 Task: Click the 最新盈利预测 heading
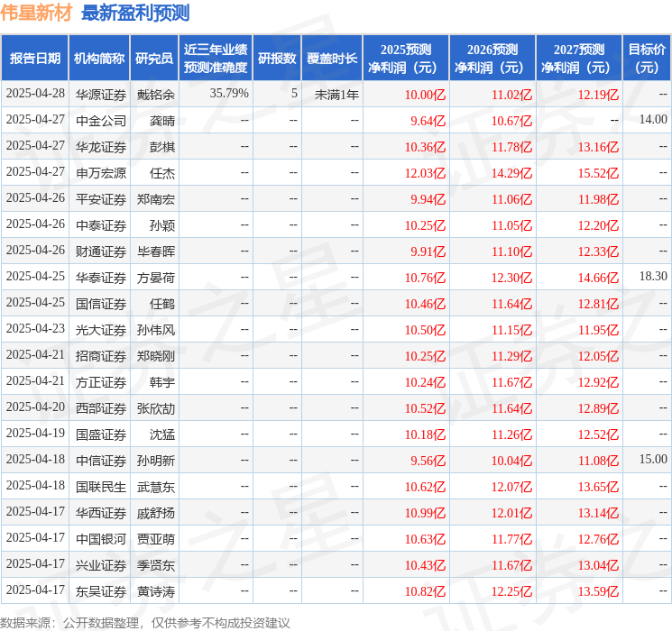point(135,13)
